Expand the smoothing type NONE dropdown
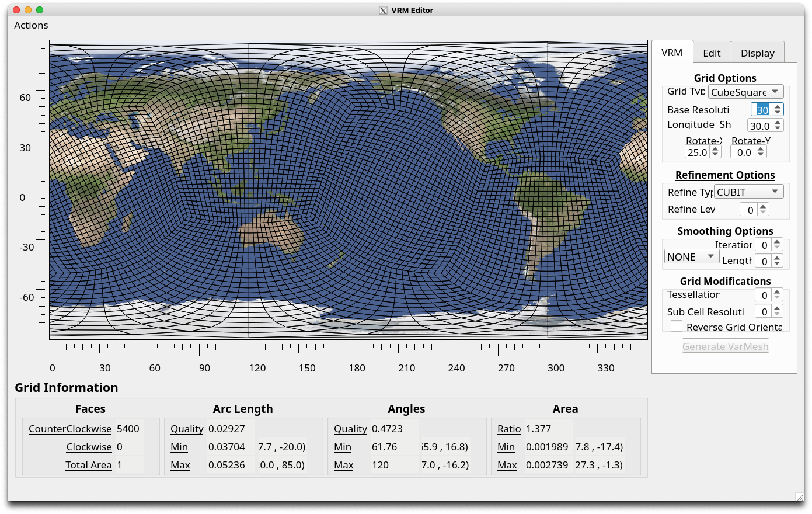This screenshot has height=514, width=812. click(691, 256)
